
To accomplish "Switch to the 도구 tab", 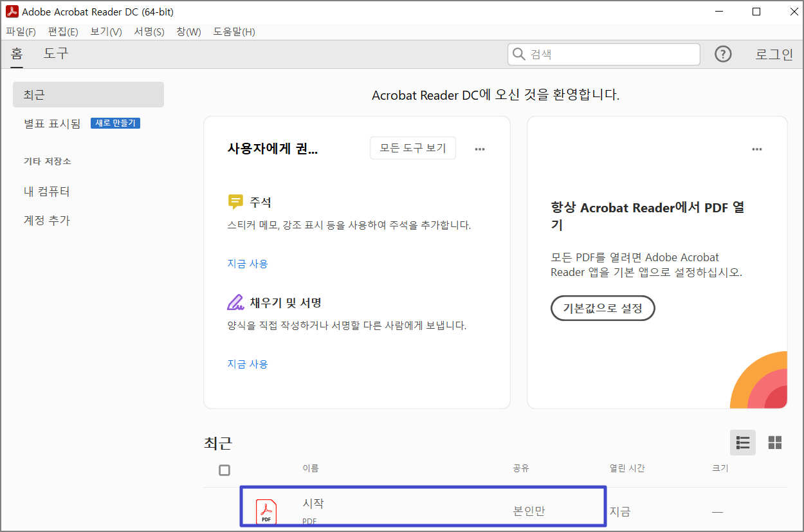I will pos(56,53).
